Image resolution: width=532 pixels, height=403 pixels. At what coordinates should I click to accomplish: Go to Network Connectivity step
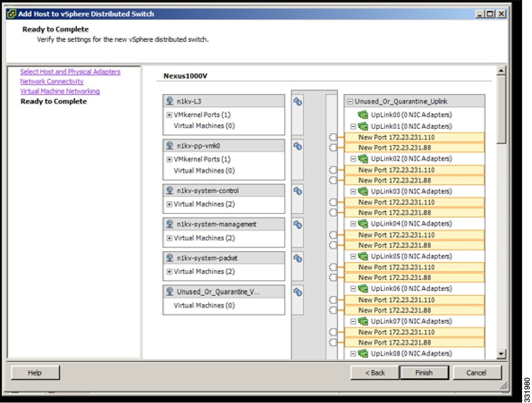(52, 82)
